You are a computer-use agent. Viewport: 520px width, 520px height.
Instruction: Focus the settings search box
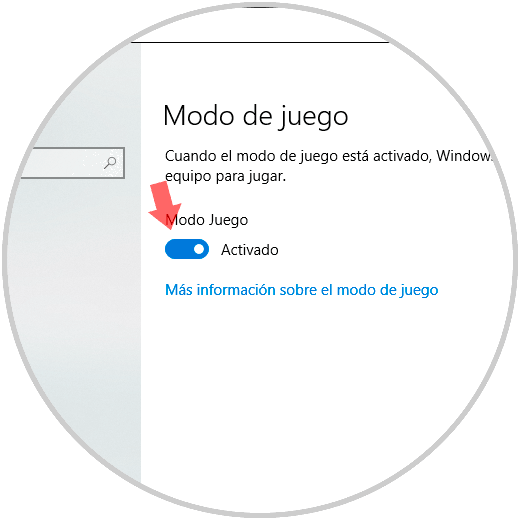pos(73,163)
